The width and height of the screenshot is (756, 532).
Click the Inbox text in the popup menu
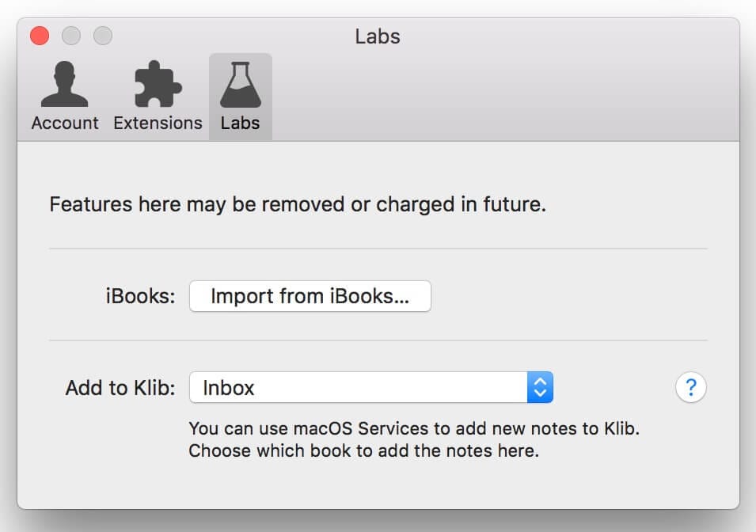(229, 388)
